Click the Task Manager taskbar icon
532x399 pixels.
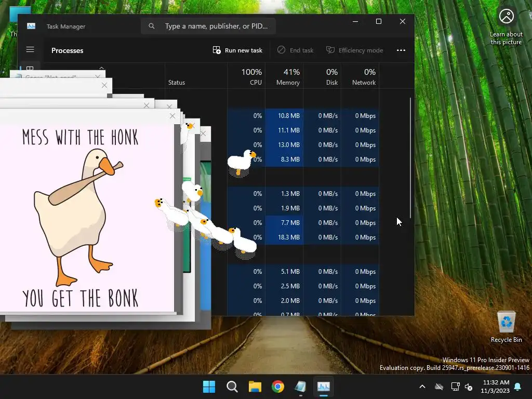pos(323,387)
